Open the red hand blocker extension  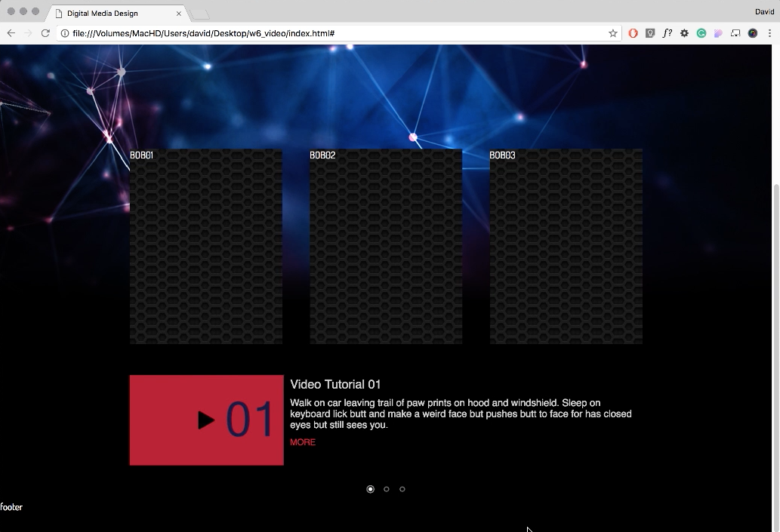[x=633, y=33]
